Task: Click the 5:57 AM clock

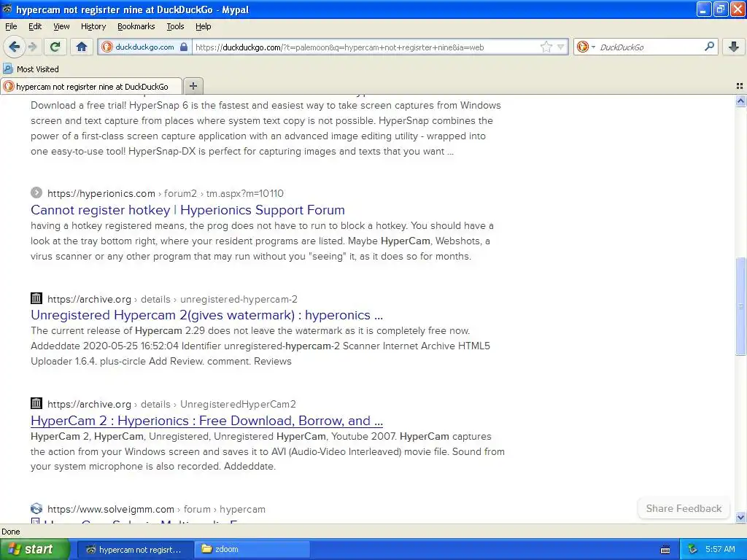Action: click(720, 549)
